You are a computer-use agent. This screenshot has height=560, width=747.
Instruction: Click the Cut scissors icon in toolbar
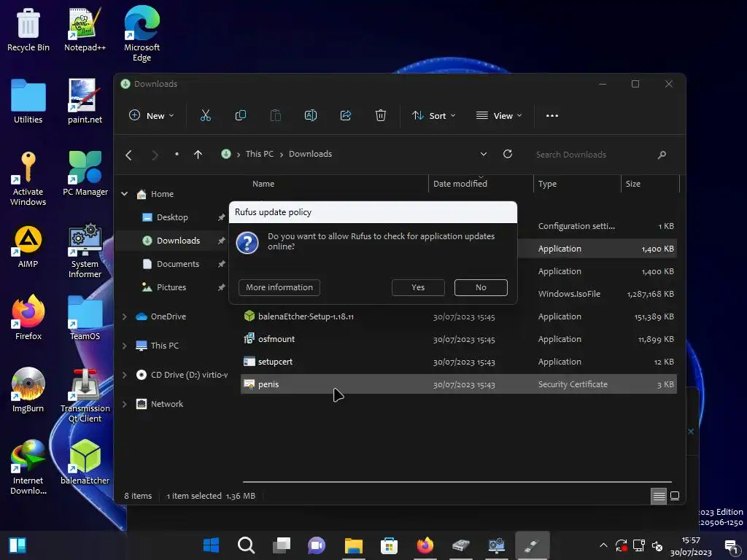[x=205, y=115]
